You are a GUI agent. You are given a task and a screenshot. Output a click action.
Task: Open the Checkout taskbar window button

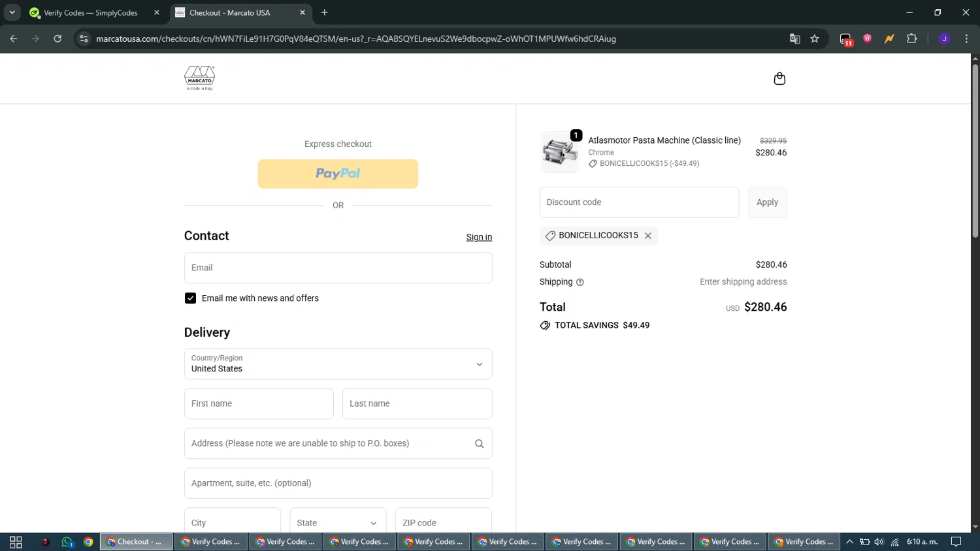click(x=136, y=542)
